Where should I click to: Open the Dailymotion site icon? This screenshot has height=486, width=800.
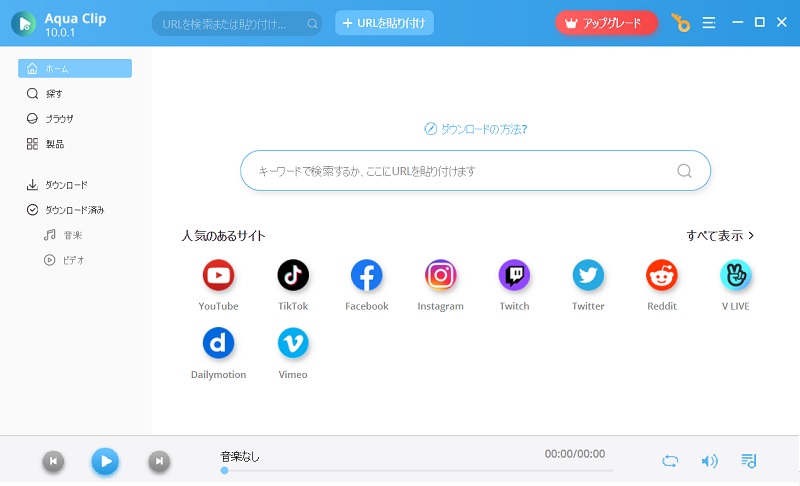pyautogui.click(x=218, y=343)
